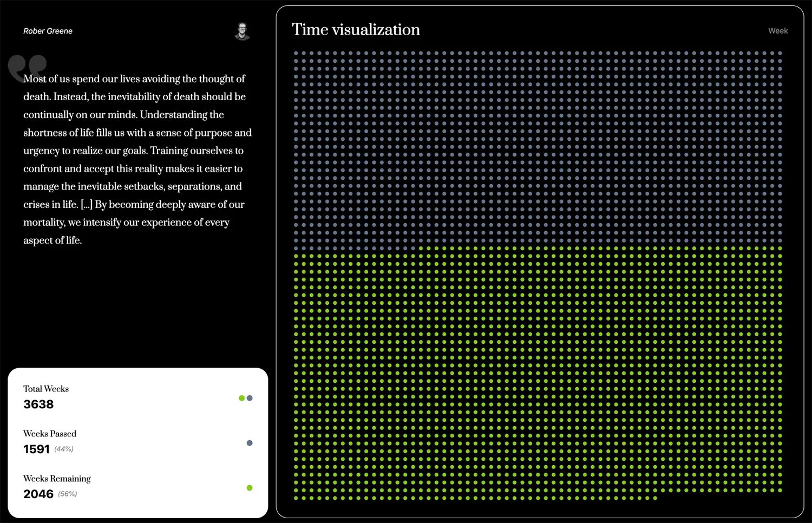Click the Rober Greene author name
The width and height of the screenshot is (812, 523).
coord(48,31)
